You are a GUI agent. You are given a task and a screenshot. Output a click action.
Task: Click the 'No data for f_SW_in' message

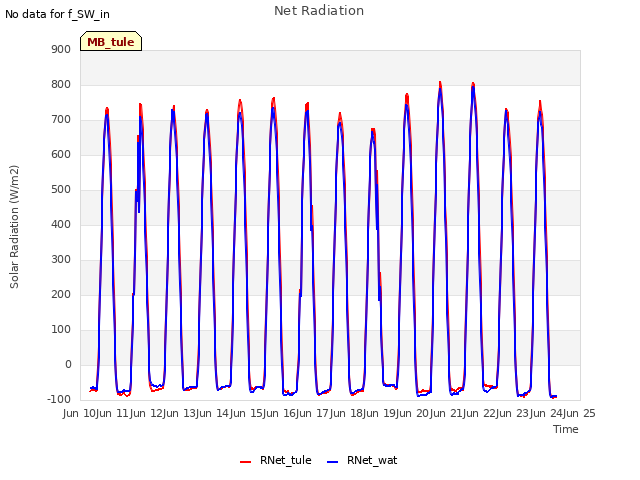(57, 14)
